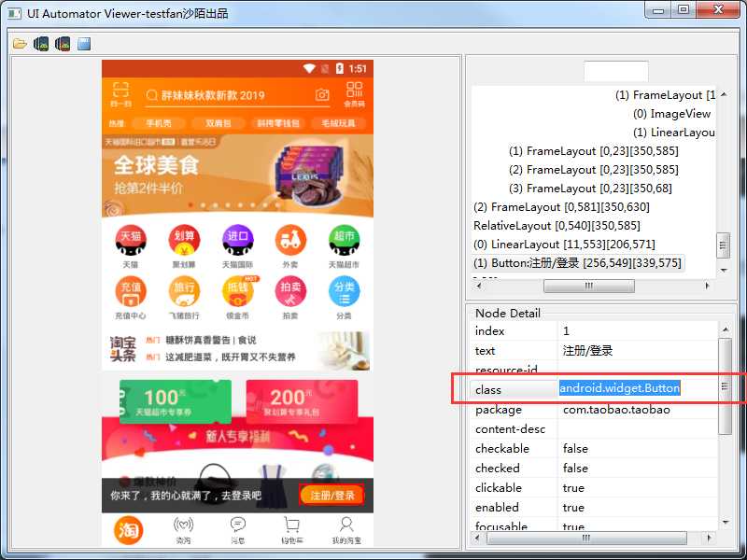Click the 注册/登录 button in the app screenshot
Image resolution: width=747 pixels, height=560 pixels.
click(x=332, y=496)
